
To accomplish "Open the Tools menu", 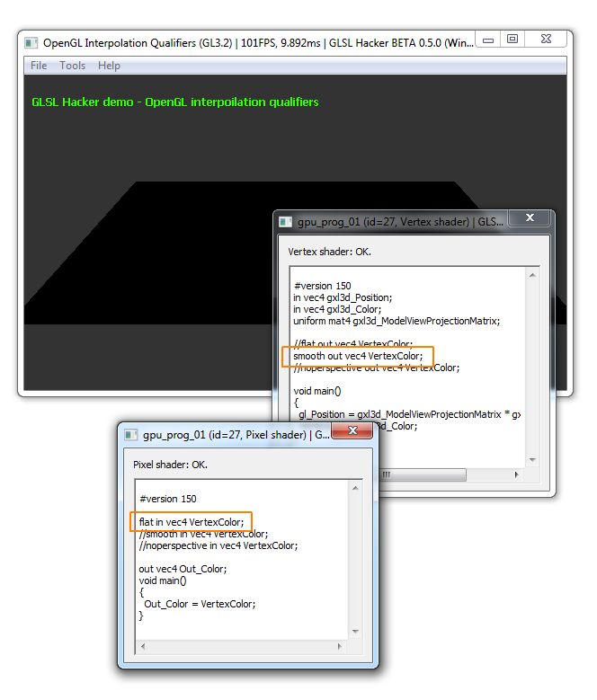I will [73, 66].
